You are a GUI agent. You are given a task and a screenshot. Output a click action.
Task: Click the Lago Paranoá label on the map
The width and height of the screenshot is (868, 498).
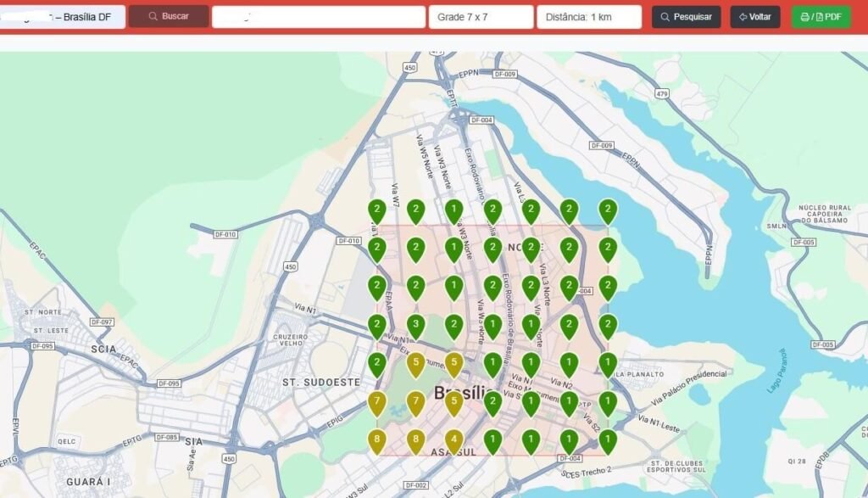(777, 370)
